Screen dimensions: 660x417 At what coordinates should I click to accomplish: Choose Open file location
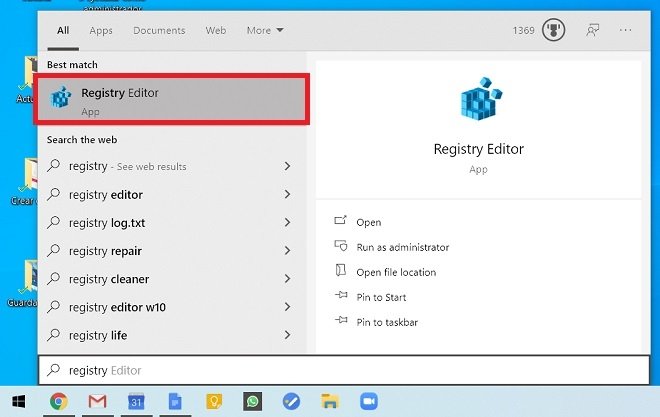(x=396, y=272)
